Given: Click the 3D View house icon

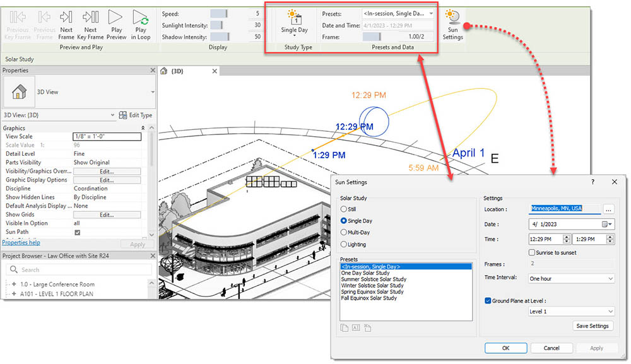Looking at the screenshot, I should [20, 92].
